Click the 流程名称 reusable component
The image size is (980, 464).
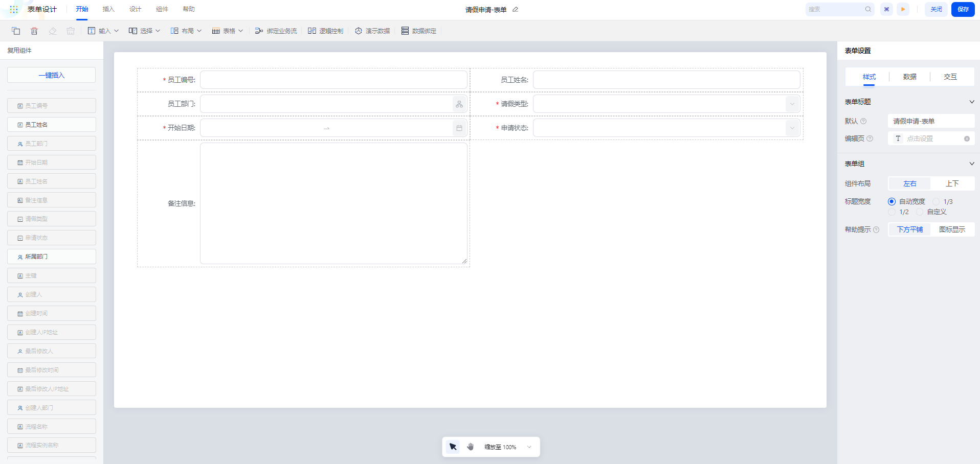click(52, 427)
